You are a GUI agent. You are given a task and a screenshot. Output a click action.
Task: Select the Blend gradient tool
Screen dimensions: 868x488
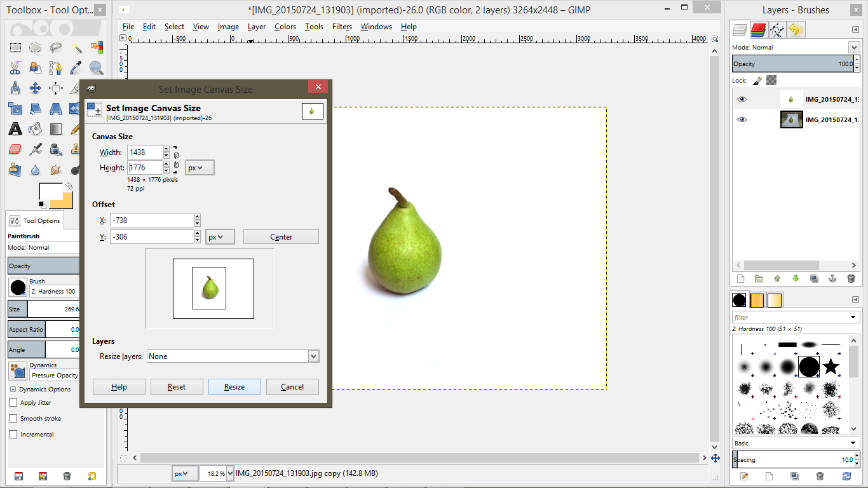point(56,130)
